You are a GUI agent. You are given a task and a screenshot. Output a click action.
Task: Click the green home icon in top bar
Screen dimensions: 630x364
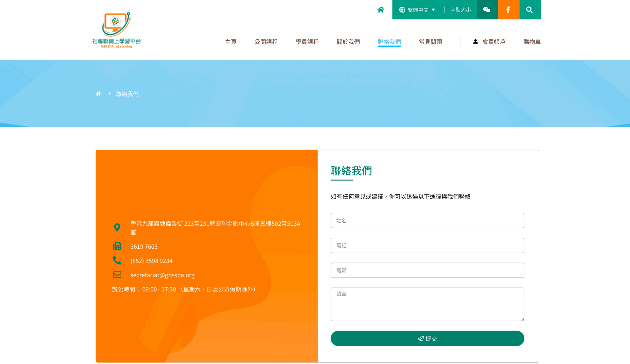click(380, 10)
